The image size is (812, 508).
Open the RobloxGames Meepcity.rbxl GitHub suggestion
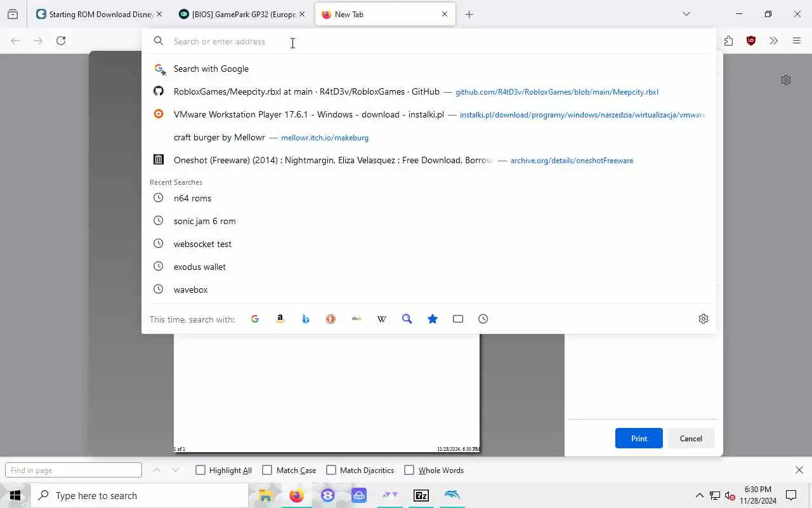tap(429, 91)
